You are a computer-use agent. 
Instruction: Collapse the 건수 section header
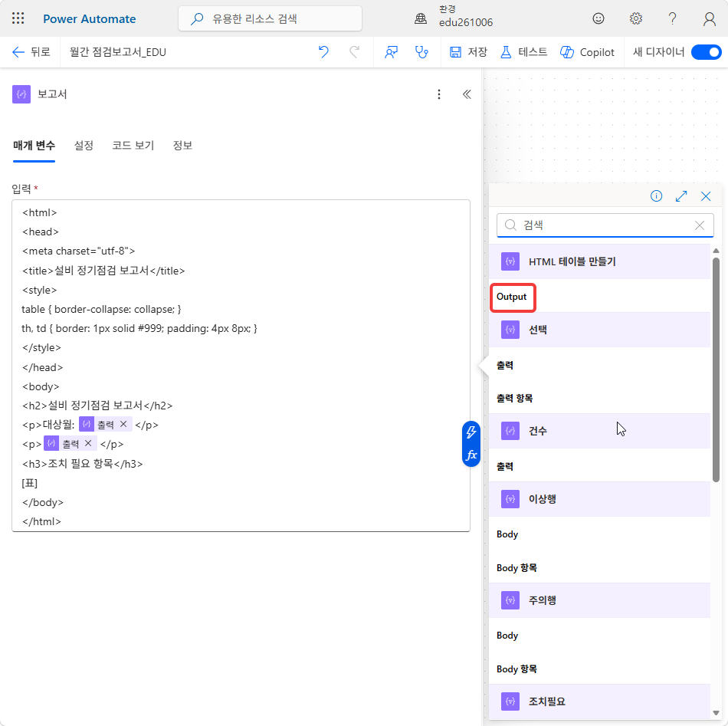(x=599, y=431)
